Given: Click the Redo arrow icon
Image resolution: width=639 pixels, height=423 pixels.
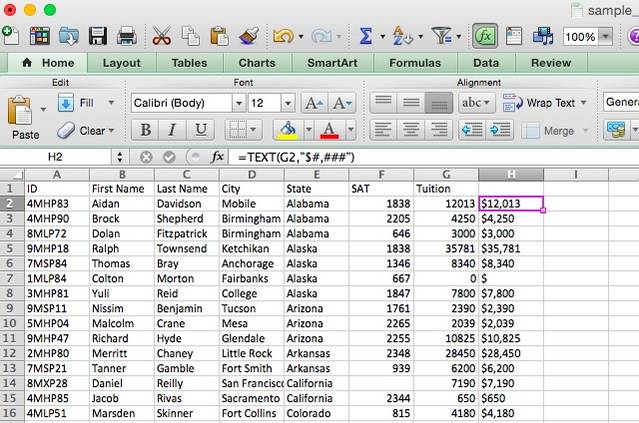Looking at the screenshot, I should point(322,36).
